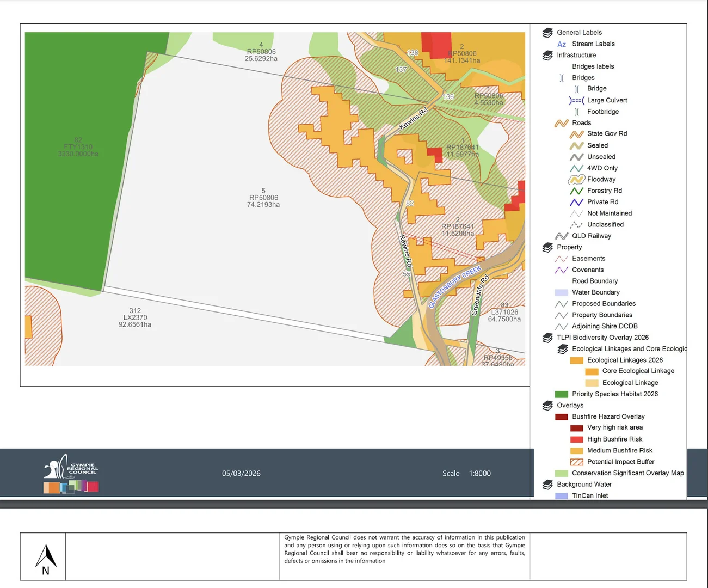Click the Scale 1:8000 text

click(466, 474)
